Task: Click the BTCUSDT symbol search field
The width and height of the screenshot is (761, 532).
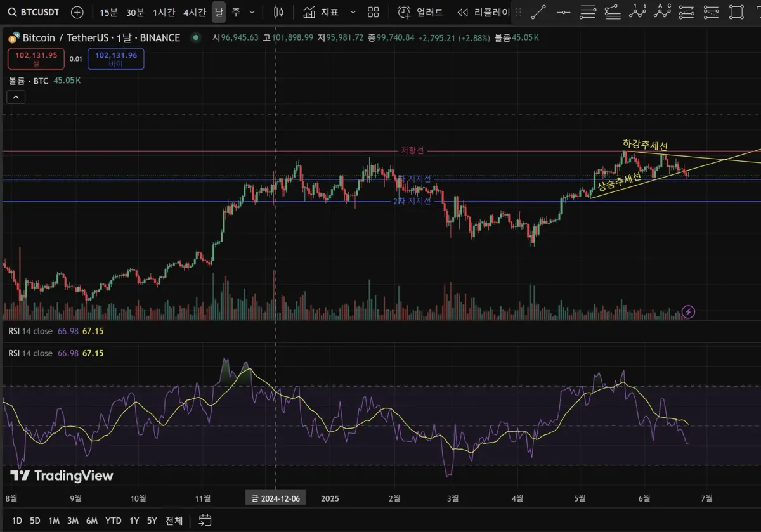Action: [35, 12]
